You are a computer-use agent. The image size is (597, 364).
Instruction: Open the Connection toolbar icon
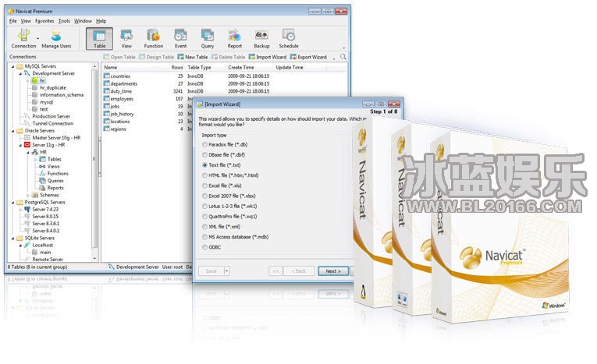tap(23, 38)
